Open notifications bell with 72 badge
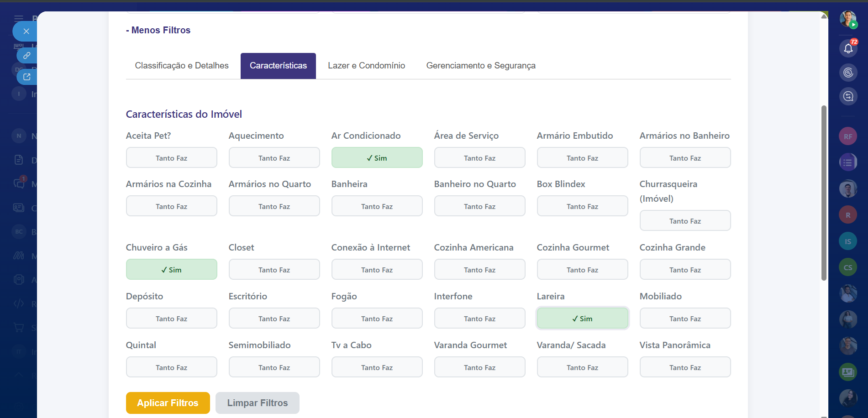The height and width of the screenshot is (418, 868). [x=848, y=48]
